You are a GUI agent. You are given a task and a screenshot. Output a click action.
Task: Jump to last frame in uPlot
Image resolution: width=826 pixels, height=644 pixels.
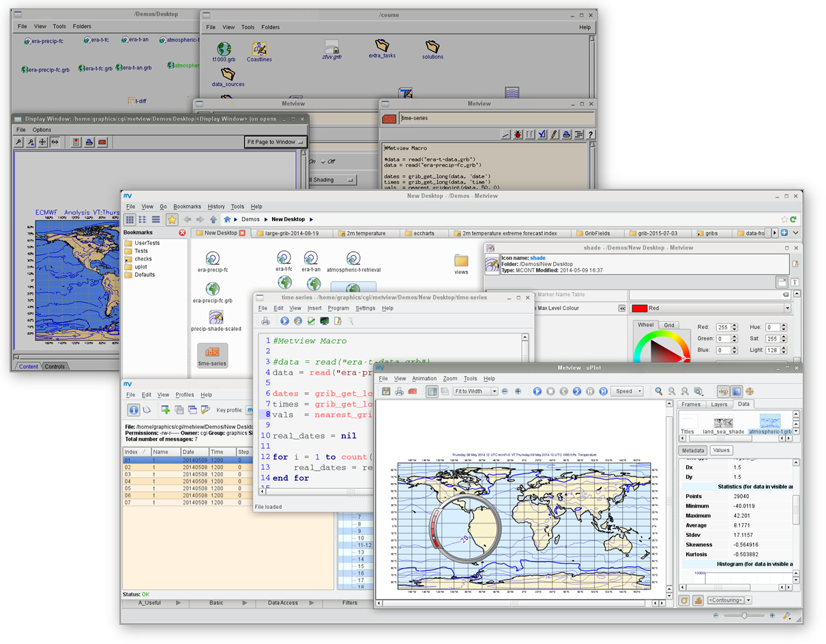604,392
